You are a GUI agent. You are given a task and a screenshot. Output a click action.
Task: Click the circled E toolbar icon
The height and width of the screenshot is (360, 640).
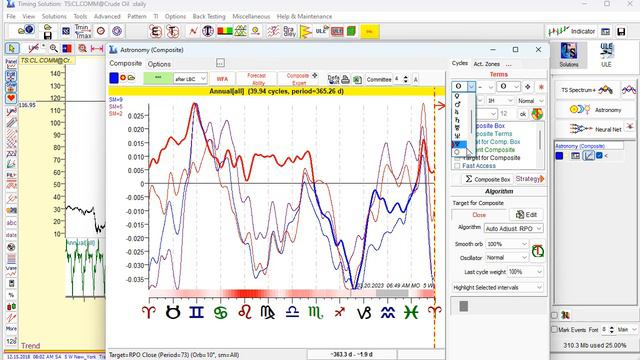pos(156,31)
